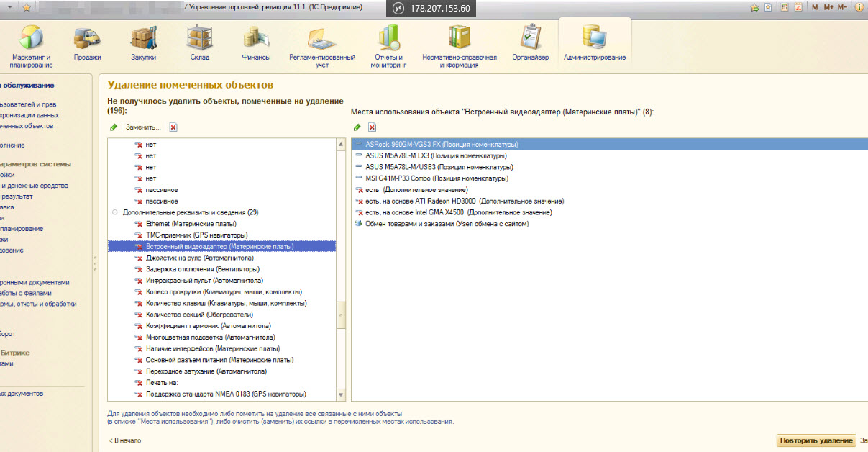Screen dimensions: 868x452
Task: Select Ethernet (Материнские платы) in the tree
Action: [191, 224]
